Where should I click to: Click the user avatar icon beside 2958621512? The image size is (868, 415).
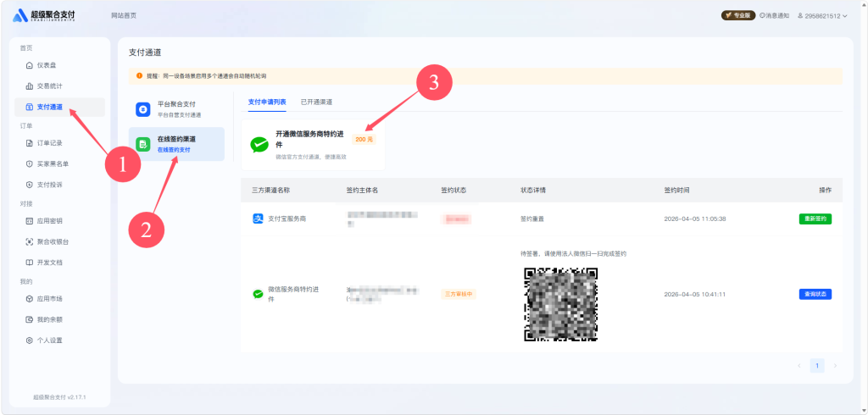coord(800,15)
